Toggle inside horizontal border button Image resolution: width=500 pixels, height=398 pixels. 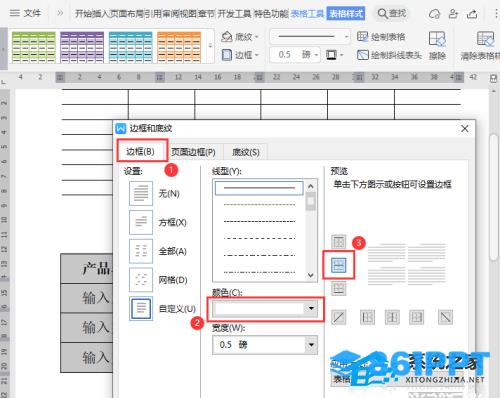[338, 265]
